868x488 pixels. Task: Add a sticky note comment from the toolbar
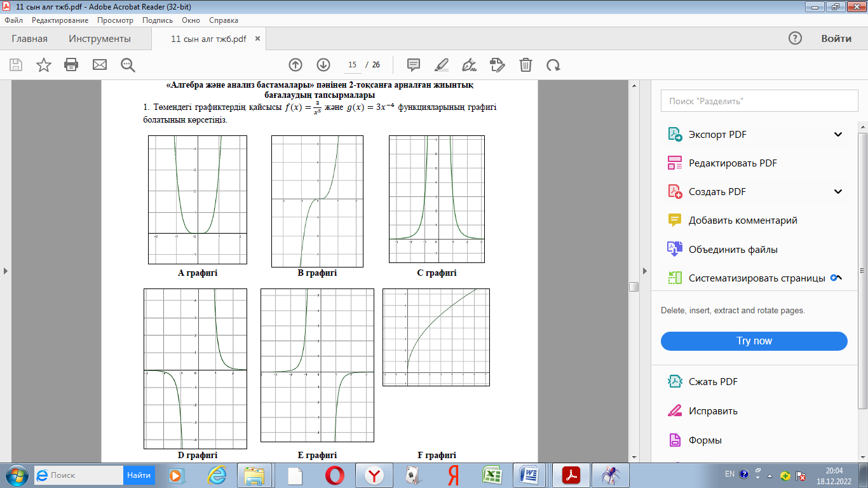point(414,64)
